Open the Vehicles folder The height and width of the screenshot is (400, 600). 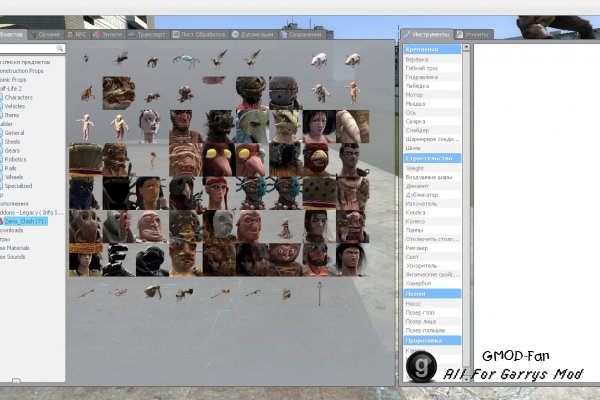[15, 106]
